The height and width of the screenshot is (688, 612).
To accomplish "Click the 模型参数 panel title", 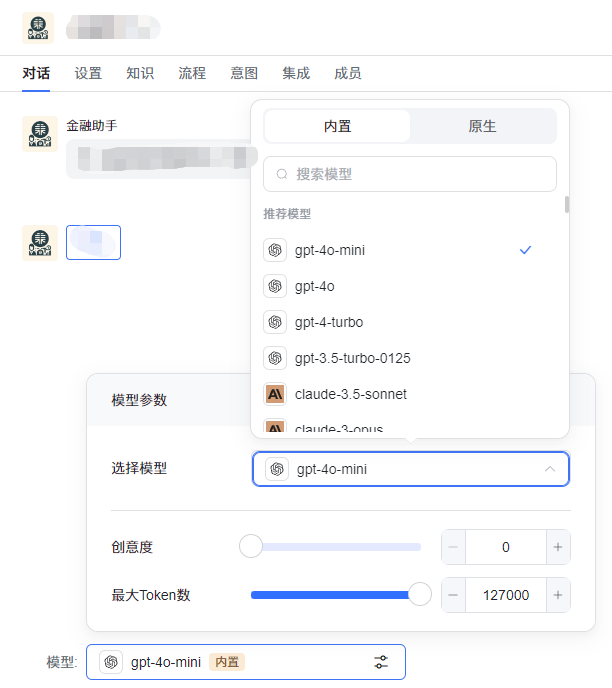I will [139, 400].
